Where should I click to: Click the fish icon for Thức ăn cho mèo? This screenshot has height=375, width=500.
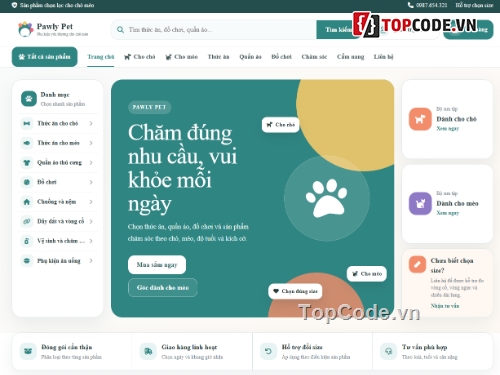click(27, 143)
